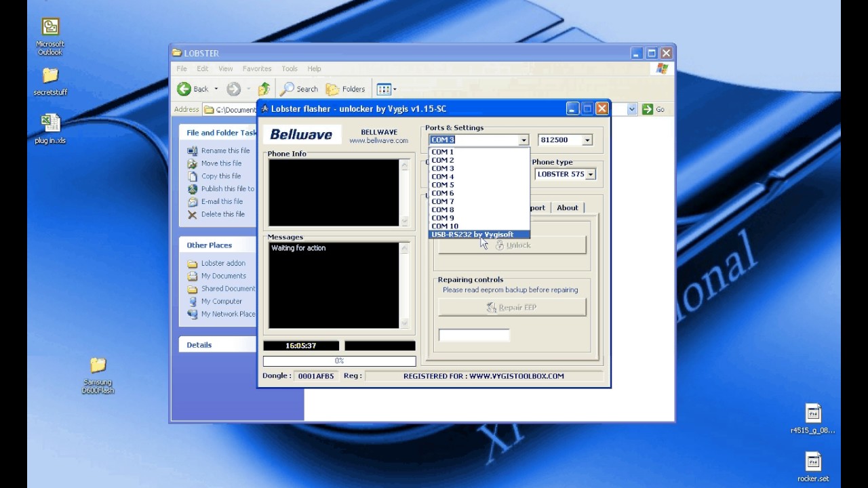Select COM 6 from port list

pos(479,193)
